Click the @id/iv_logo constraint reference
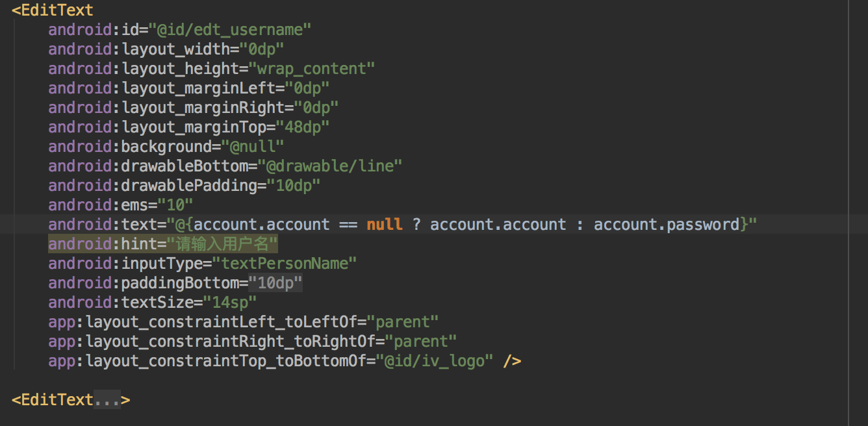The height and width of the screenshot is (426, 868). (435, 361)
